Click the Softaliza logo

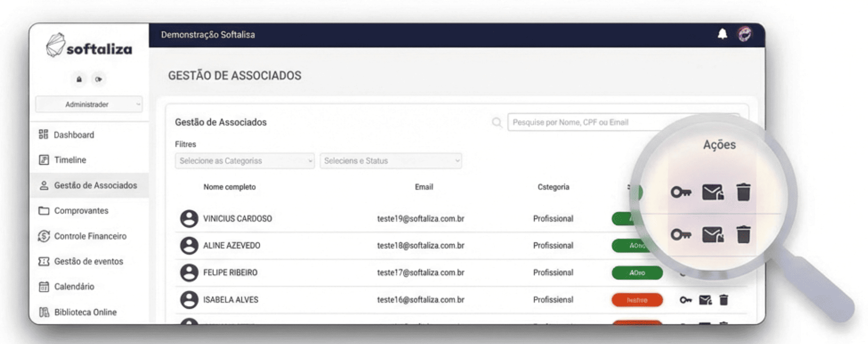coord(89,46)
